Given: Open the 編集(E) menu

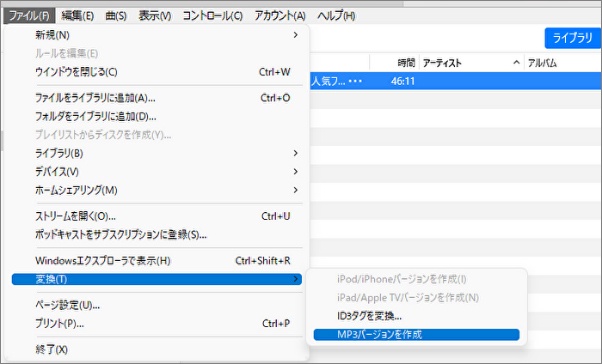Looking at the screenshot, I should click(x=78, y=16).
